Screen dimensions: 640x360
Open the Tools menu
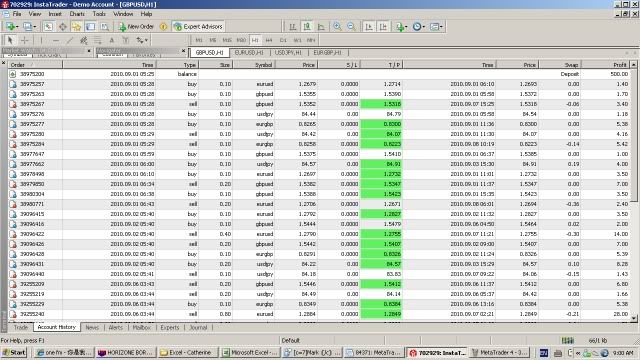tap(99, 14)
